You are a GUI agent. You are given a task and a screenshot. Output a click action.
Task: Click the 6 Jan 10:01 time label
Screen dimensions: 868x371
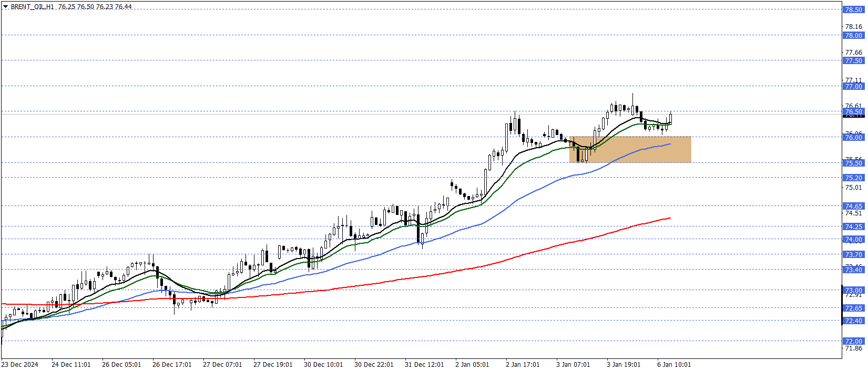point(674,364)
